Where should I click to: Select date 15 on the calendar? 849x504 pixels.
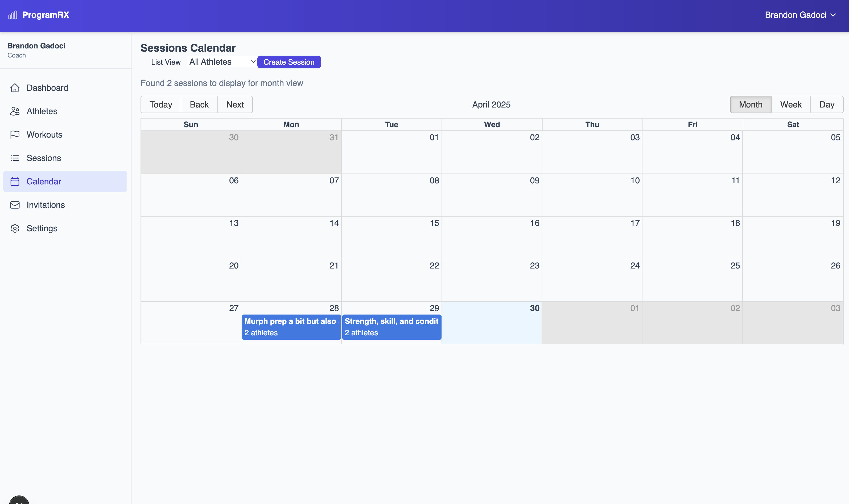[434, 223]
